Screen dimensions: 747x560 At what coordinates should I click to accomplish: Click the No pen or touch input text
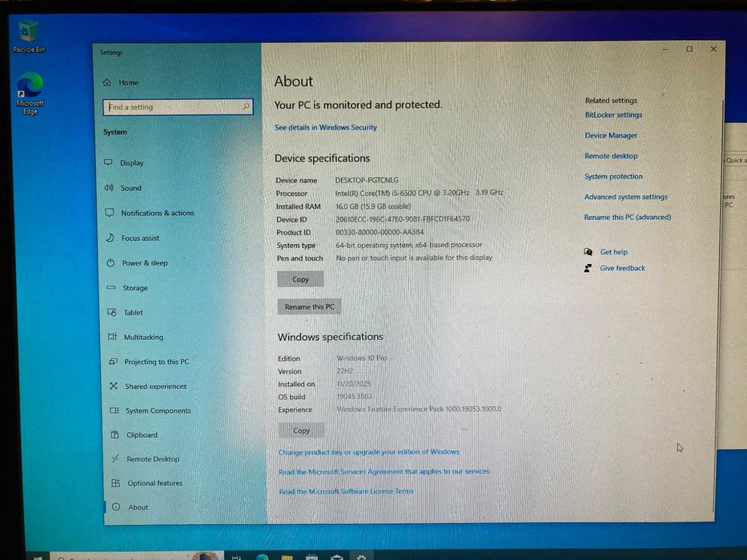[x=414, y=258]
